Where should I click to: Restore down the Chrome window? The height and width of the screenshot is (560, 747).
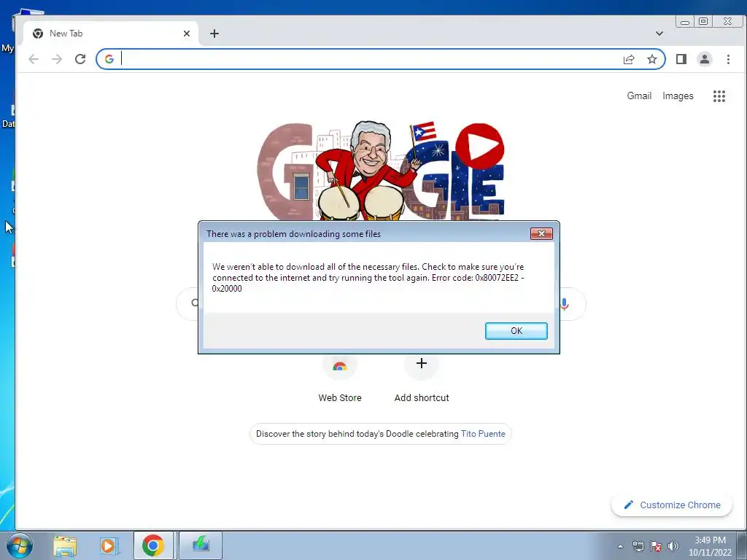pyautogui.click(x=703, y=21)
